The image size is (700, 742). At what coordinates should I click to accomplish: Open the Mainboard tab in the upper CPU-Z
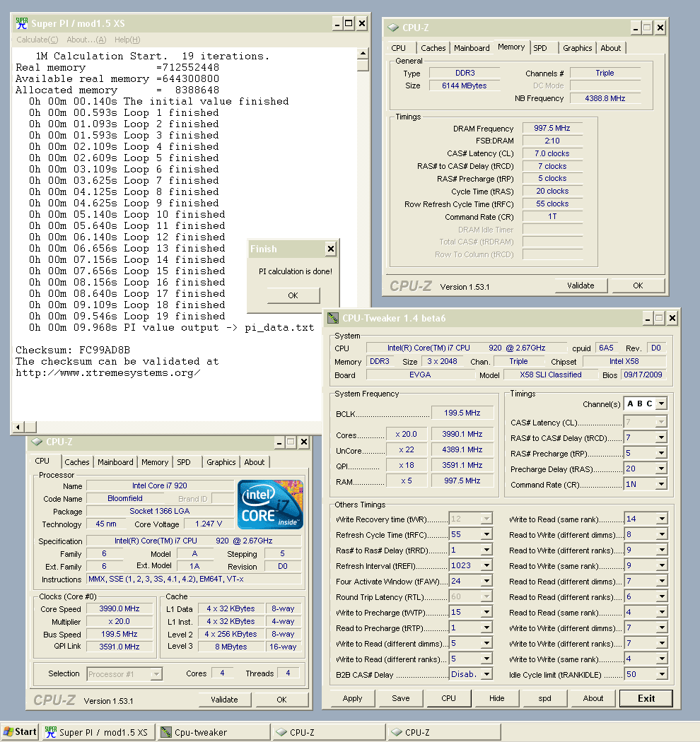coord(472,48)
